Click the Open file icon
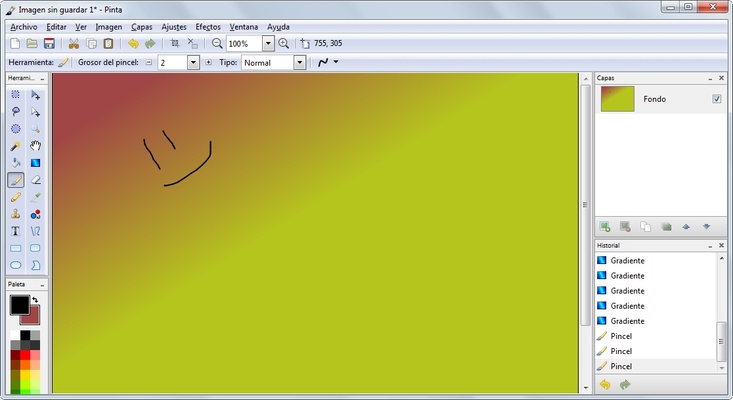The height and width of the screenshot is (400, 733). click(32, 43)
